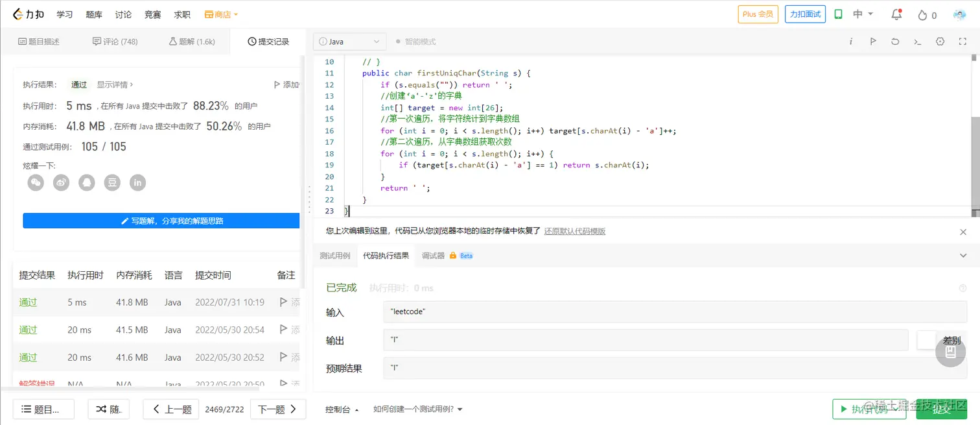Image resolution: width=980 pixels, height=425 pixels.
Task: Go to 下一题 next problem
Action: (x=277, y=409)
